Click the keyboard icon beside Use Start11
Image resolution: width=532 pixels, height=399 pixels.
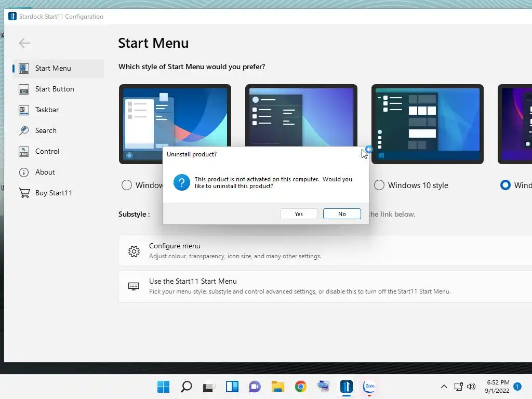(134, 286)
